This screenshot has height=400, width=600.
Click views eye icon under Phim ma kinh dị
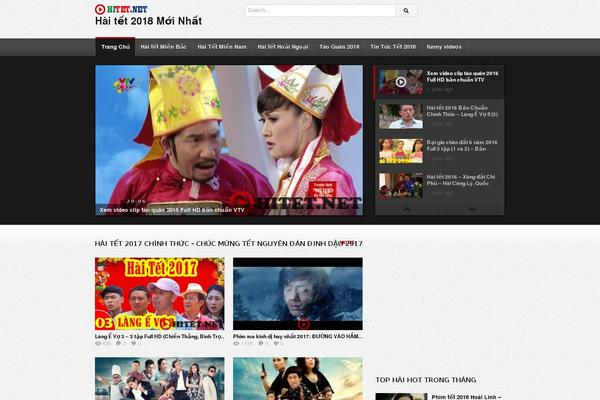tap(236, 344)
